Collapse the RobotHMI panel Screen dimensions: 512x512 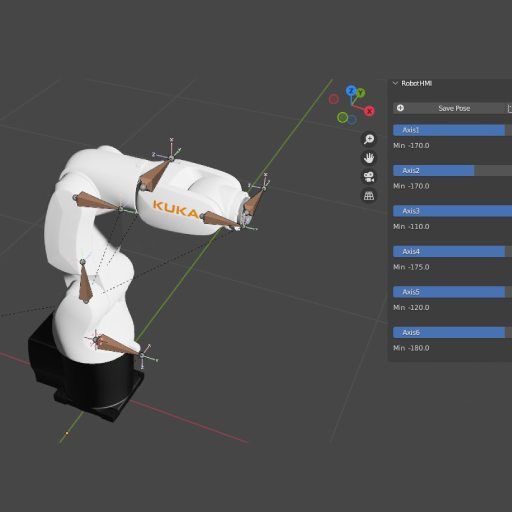[x=395, y=83]
